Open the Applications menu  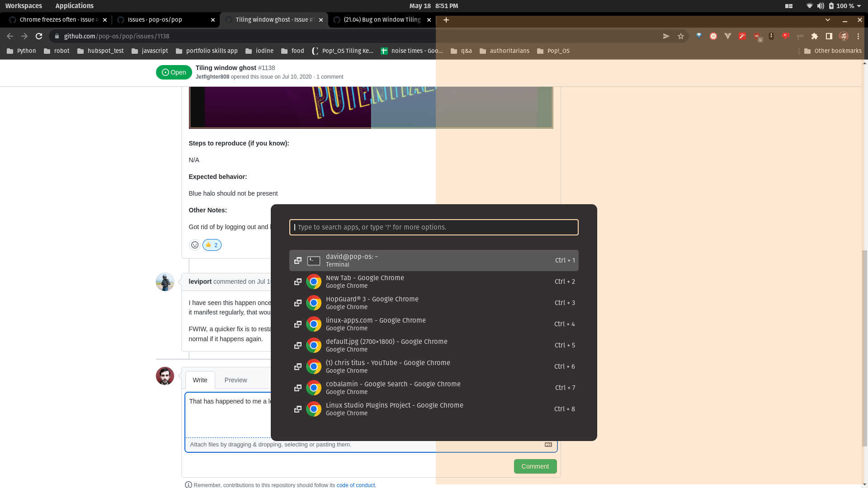pos(74,6)
